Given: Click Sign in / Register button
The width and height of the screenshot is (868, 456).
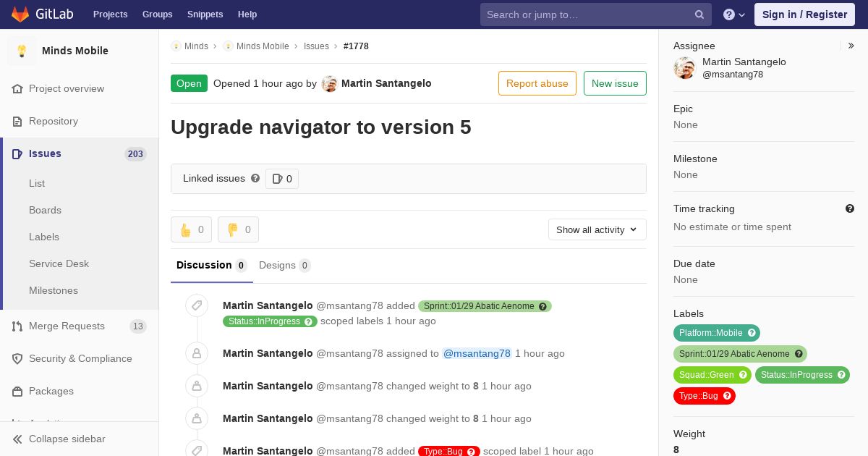Looking at the screenshot, I should pyautogui.click(x=804, y=14).
